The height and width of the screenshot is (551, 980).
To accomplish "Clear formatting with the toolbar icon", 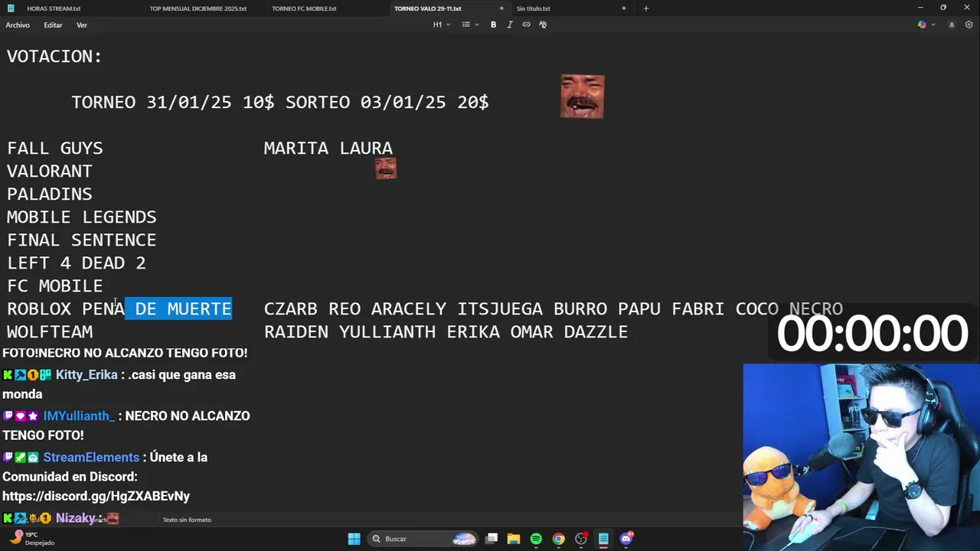I will coord(543,24).
